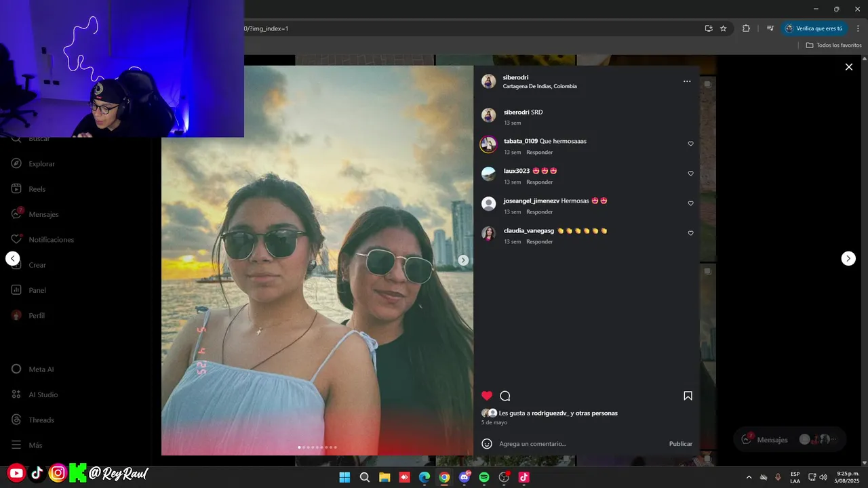Open Panel in the sidebar
Viewport: 868px width, 488px height.
click(28, 290)
